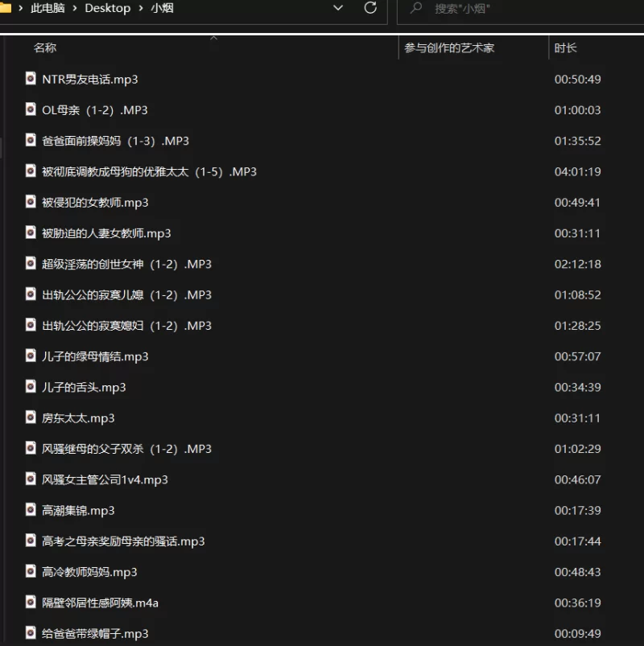Click the 小烟 breadcrumb segment

[162, 8]
